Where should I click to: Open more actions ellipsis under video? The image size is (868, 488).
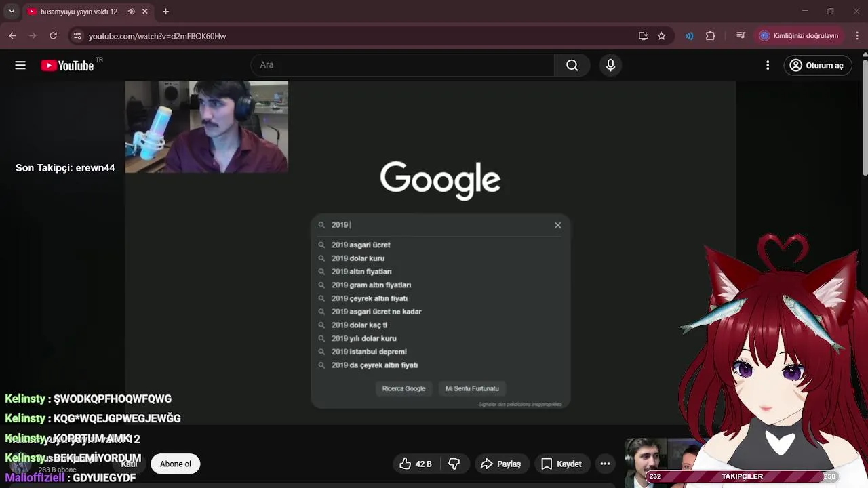605,464
